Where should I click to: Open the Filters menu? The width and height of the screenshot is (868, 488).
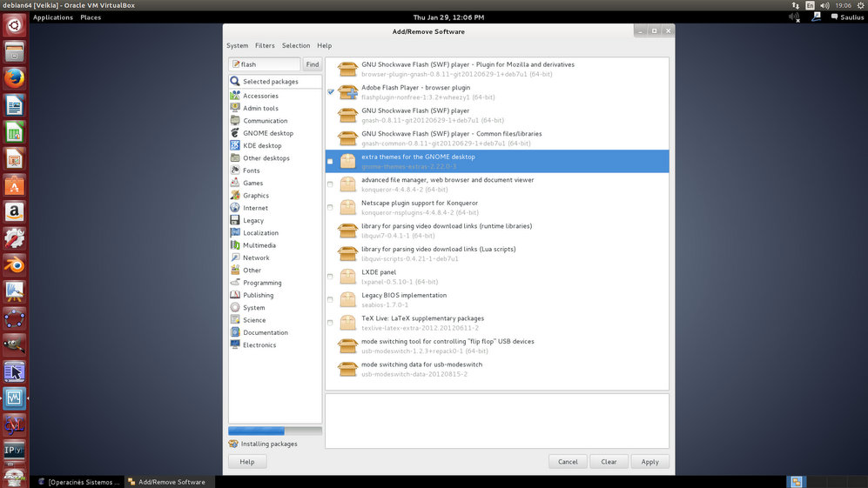coord(265,46)
